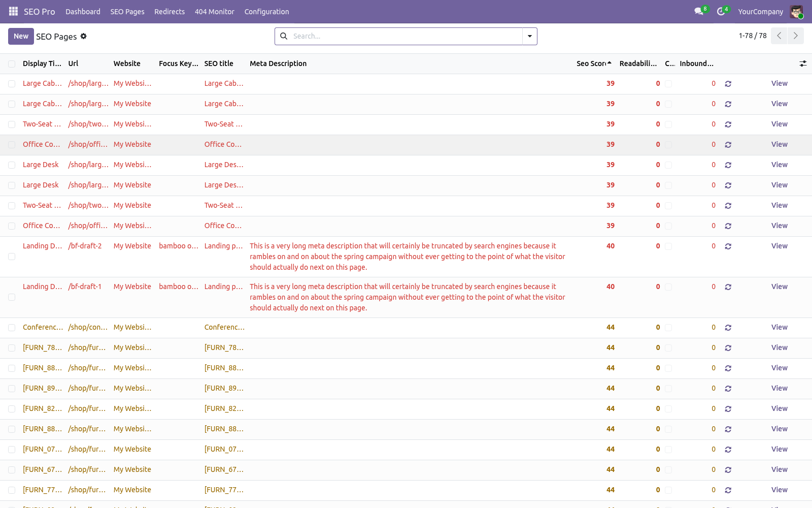Click the search magnifier icon

[x=284, y=36]
